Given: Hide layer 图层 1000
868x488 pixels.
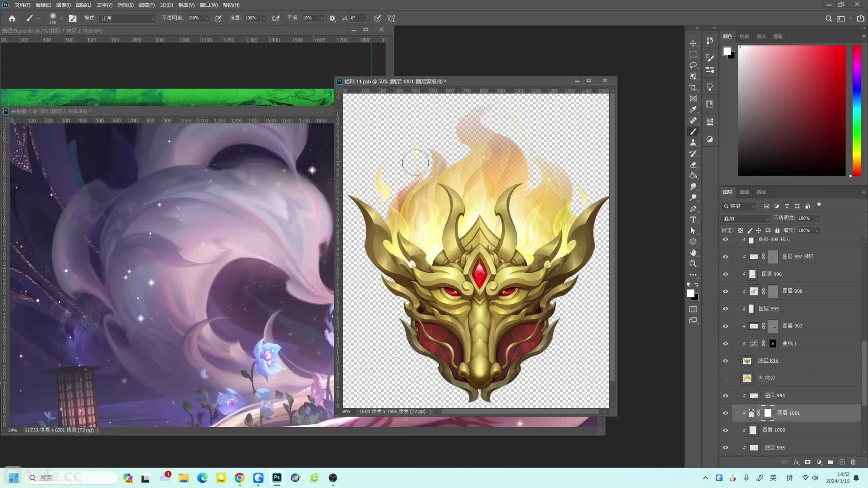Looking at the screenshot, I should pyautogui.click(x=726, y=430).
